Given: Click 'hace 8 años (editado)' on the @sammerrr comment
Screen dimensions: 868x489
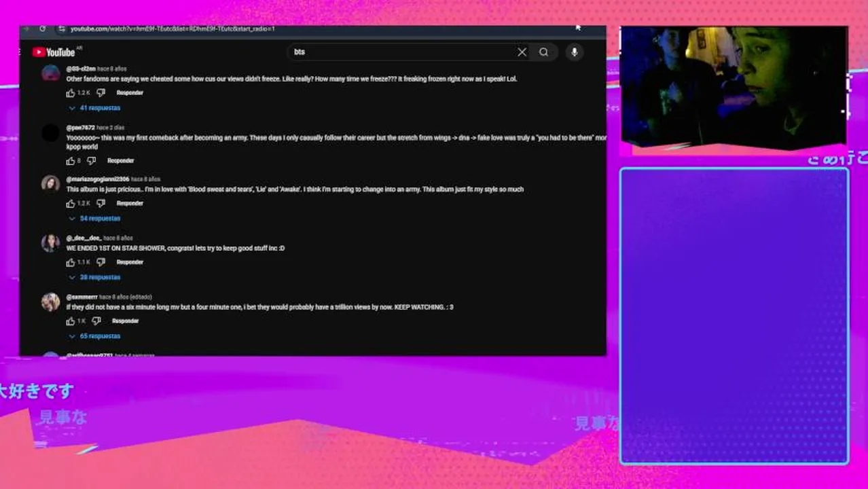Looking at the screenshot, I should 126,297.
